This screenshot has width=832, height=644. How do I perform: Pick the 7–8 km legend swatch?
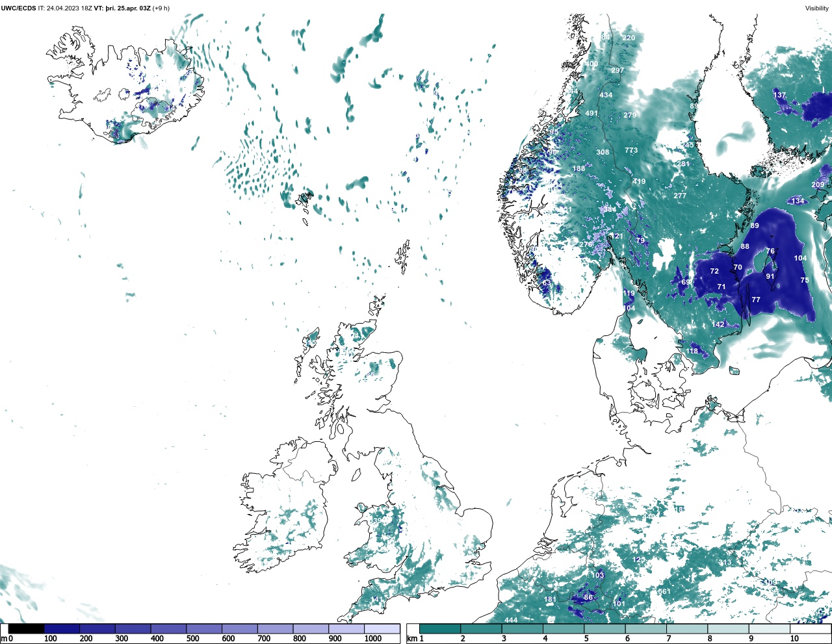pos(686,629)
